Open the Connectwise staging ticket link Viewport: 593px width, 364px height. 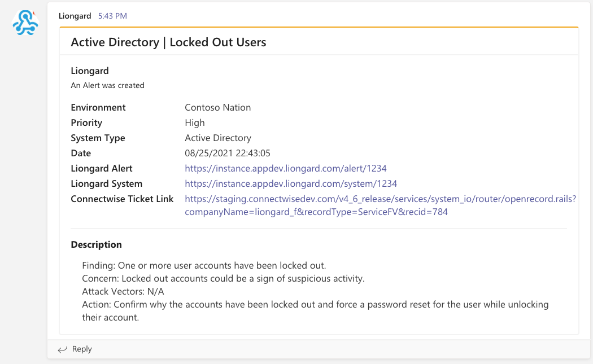coord(380,205)
